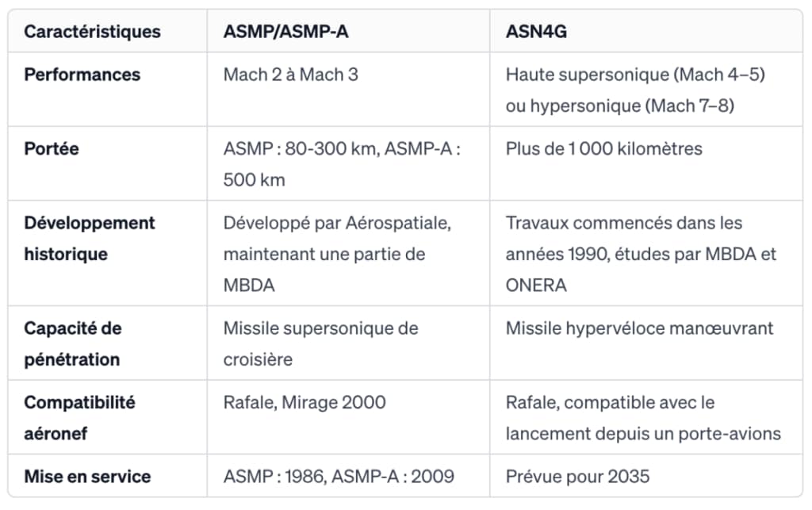Screen dimensions: 812x510
Task: Select the 'Capacité de pénétration' row label
Action: coord(73,343)
